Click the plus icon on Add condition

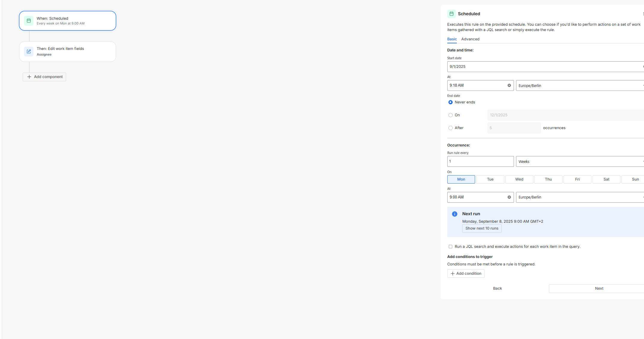point(453,274)
